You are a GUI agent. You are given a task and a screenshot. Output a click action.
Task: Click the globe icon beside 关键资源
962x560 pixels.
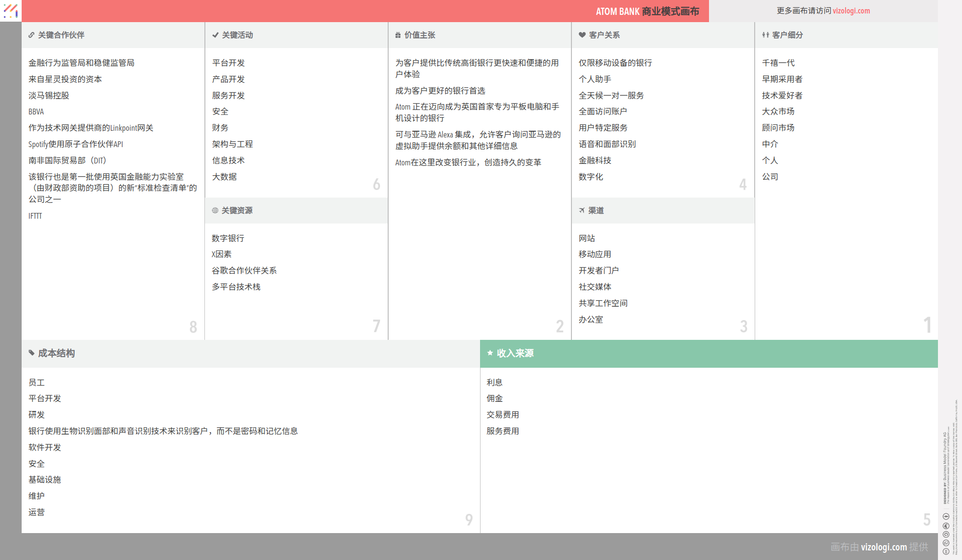(215, 211)
